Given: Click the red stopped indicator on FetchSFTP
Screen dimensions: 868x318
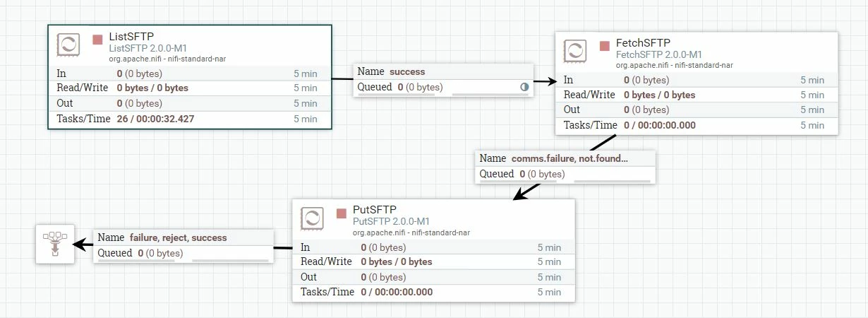Looking at the screenshot, I should click(x=605, y=45).
